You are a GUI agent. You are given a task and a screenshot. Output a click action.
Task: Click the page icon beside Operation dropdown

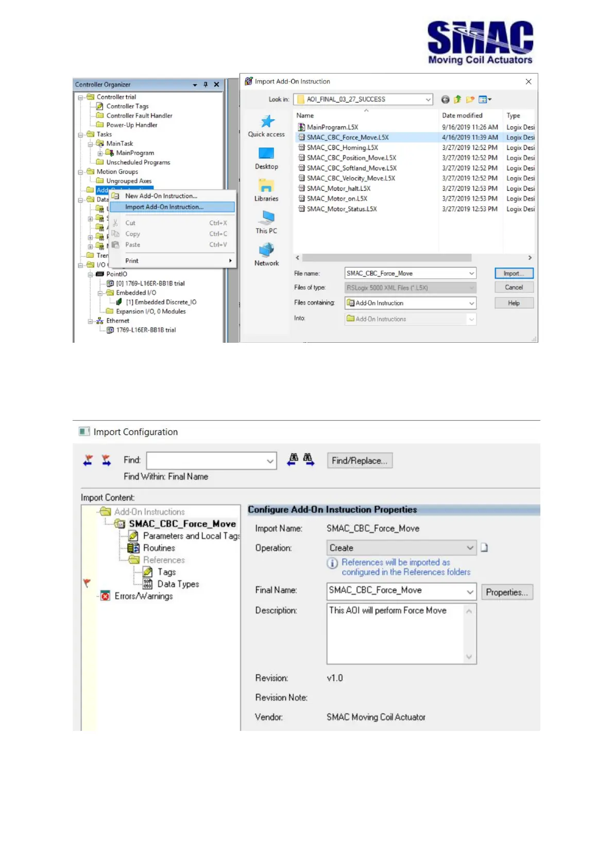pyautogui.click(x=484, y=547)
